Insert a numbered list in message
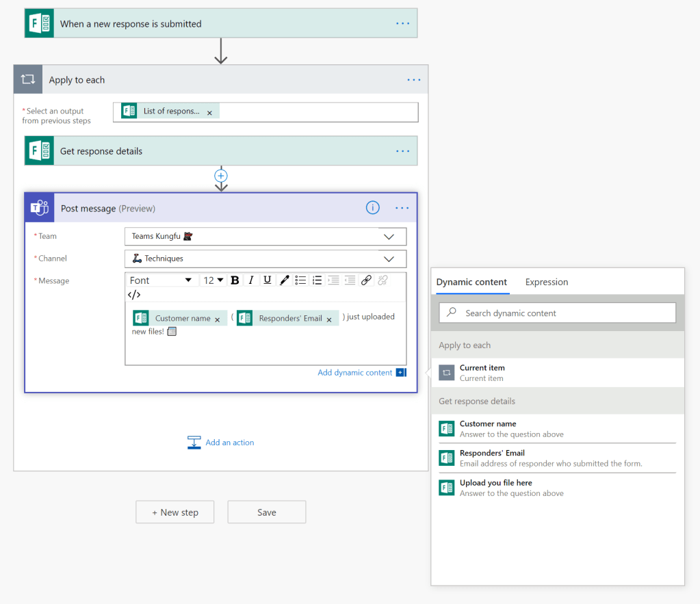 pos(317,280)
